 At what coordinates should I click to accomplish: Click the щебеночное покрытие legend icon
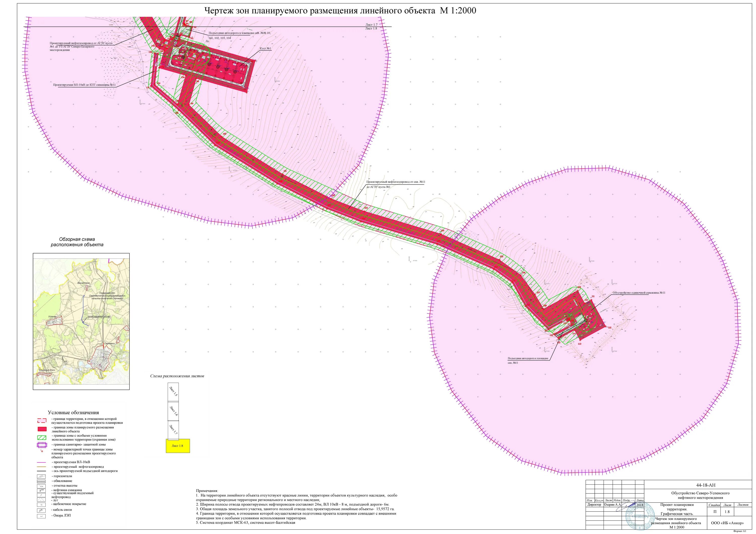(42, 504)
